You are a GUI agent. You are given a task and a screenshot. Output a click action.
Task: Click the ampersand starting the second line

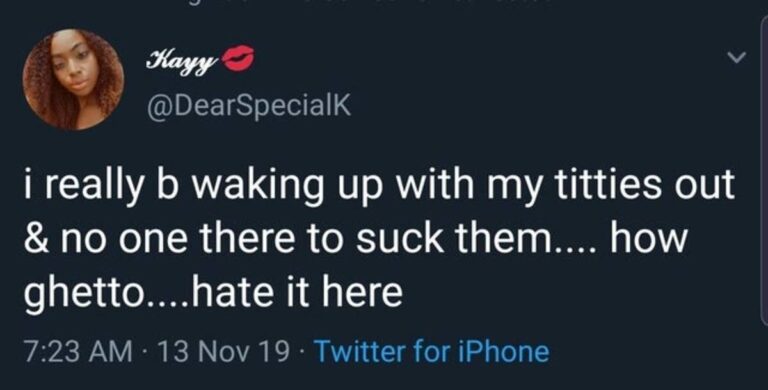38,239
